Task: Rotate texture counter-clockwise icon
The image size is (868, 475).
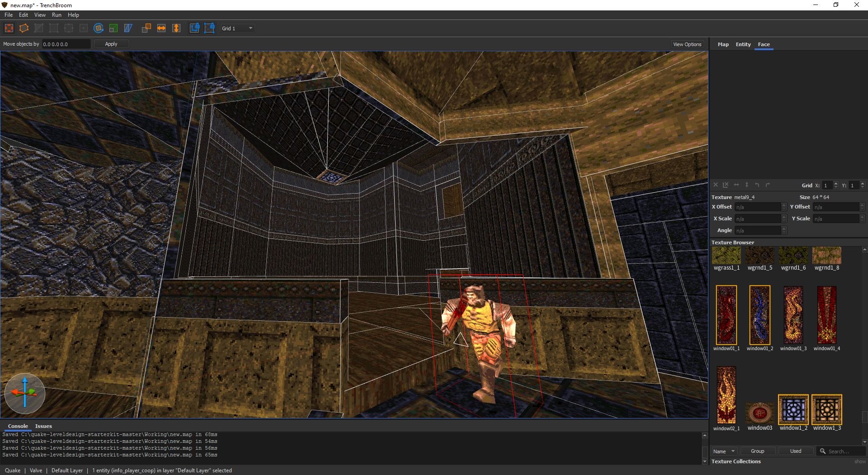Action: 757,185
